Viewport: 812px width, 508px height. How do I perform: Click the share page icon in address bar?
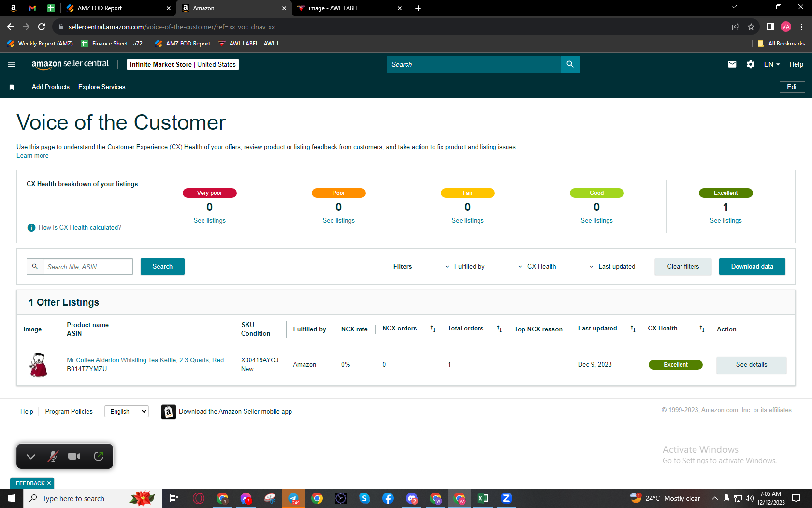[736, 27]
